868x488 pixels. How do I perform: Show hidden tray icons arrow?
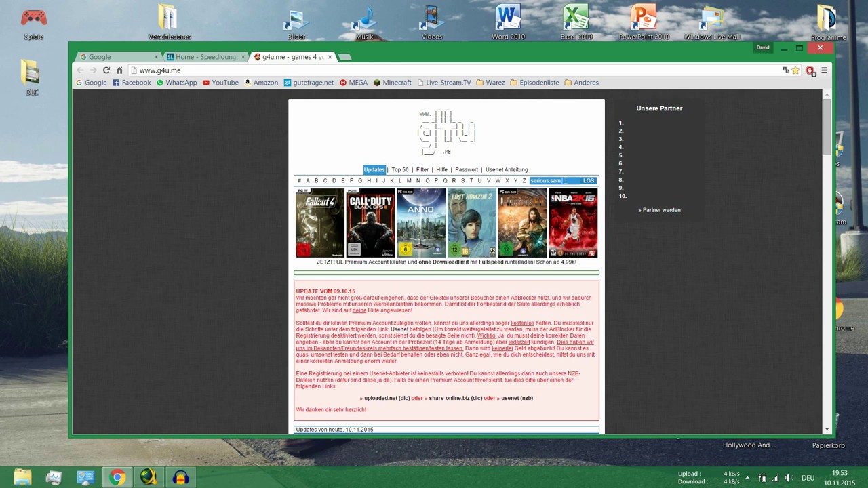[747, 477]
